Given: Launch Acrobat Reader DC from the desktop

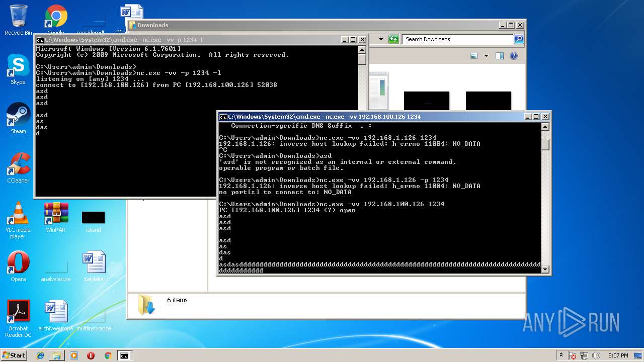Looking at the screenshot, I should point(18,319).
